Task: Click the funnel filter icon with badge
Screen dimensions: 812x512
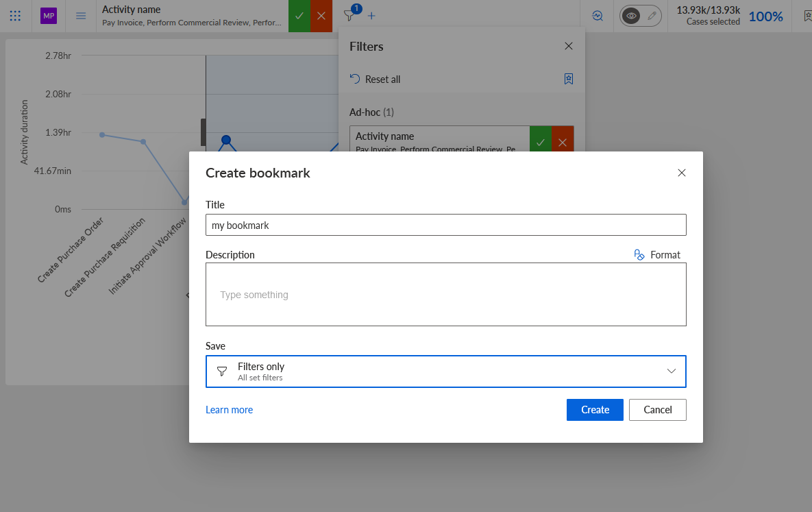Action: 351,14
